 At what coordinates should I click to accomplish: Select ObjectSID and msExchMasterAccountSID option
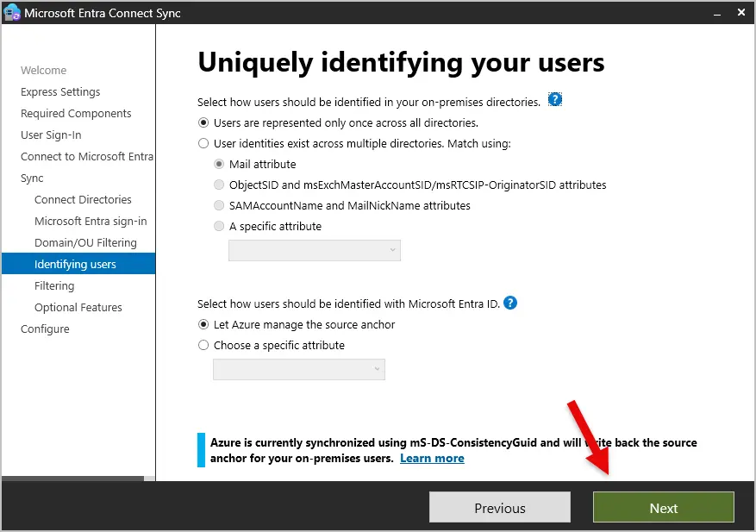tap(219, 185)
